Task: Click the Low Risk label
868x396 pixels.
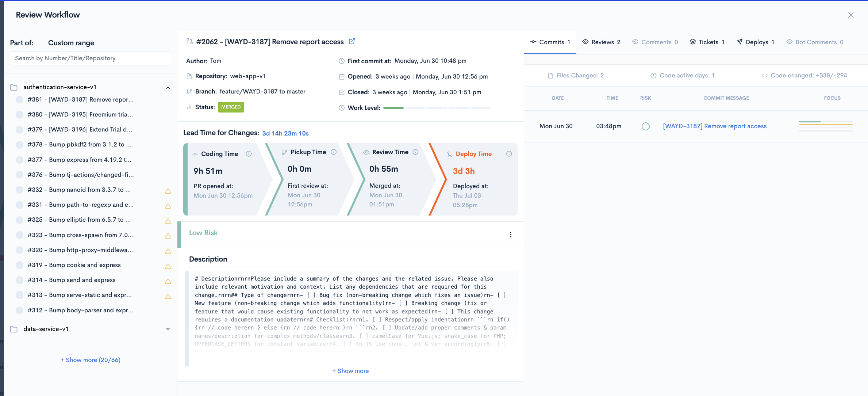Action: (x=203, y=233)
